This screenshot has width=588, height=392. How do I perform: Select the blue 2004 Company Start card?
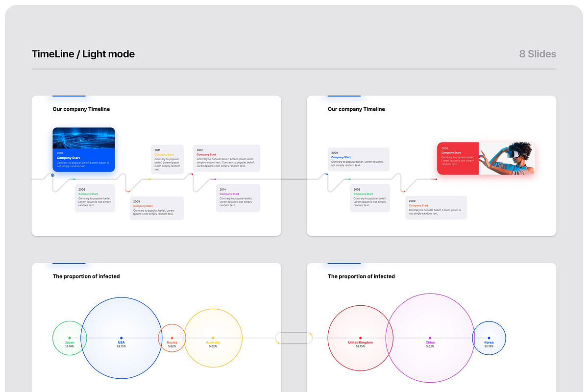coord(84,149)
